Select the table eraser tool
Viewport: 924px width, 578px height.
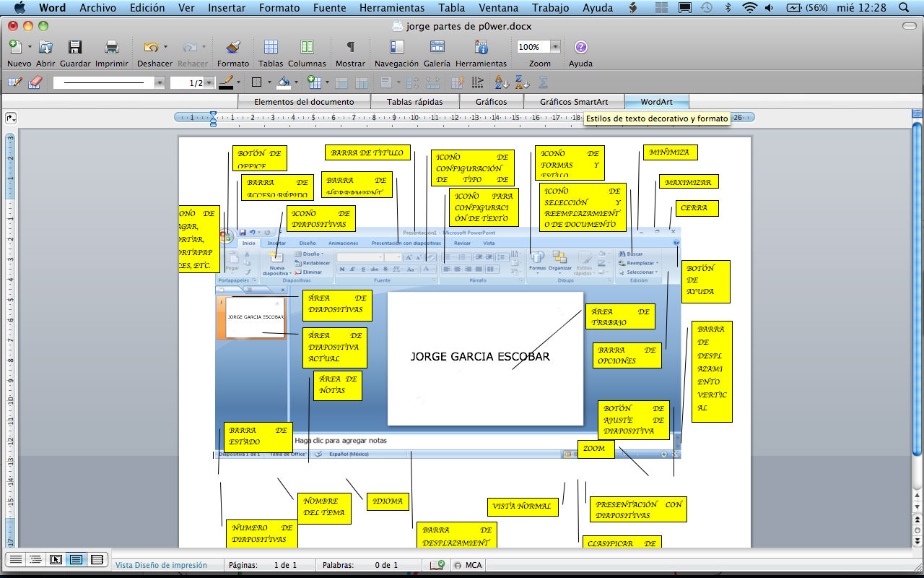pos(34,82)
